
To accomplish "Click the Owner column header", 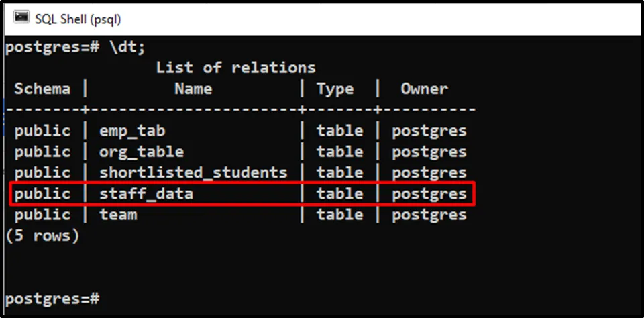I will (x=424, y=89).
